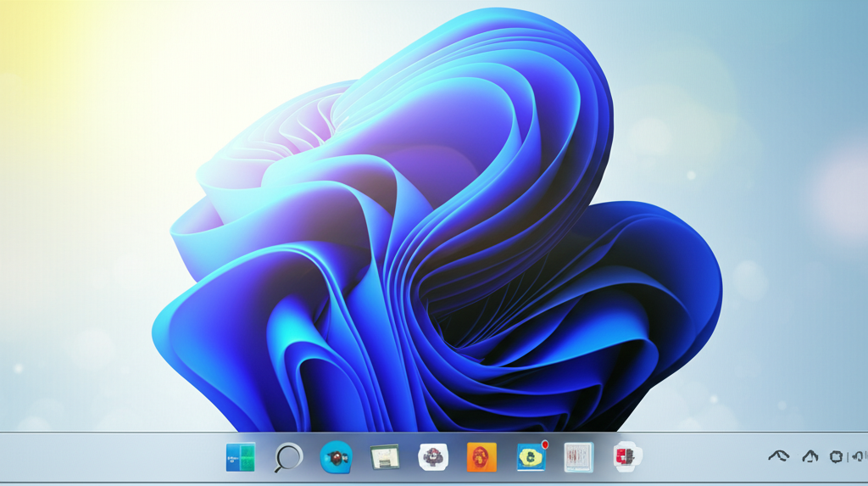Click the empty desktop area right of the bloom

(x=788, y=212)
